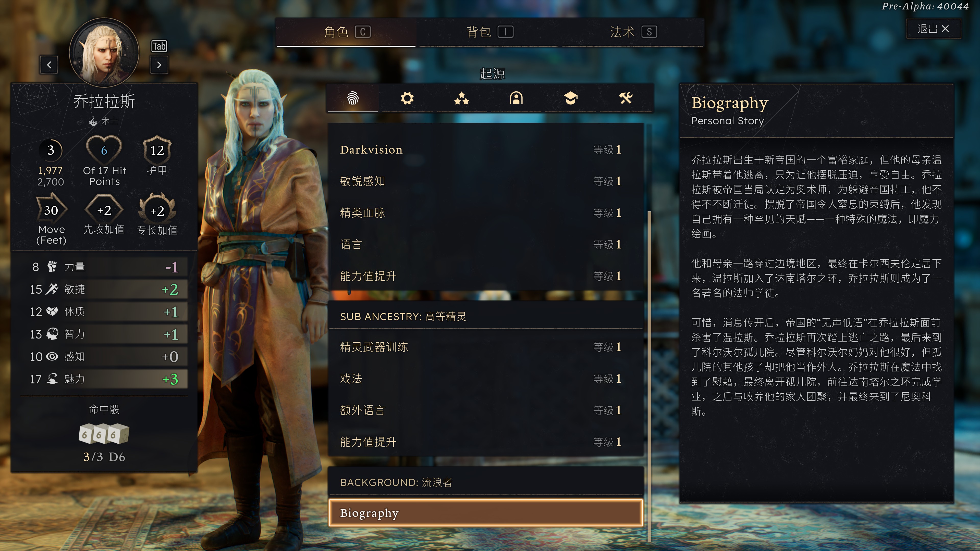
Task: Select the Biography entry in the list
Action: click(x=486, y=513)
